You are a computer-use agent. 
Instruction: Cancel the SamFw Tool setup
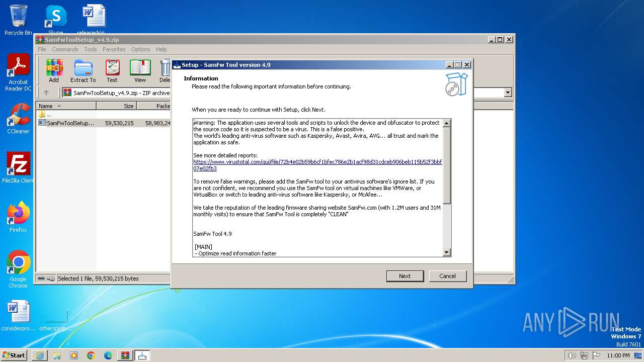[x=447, y=276]
